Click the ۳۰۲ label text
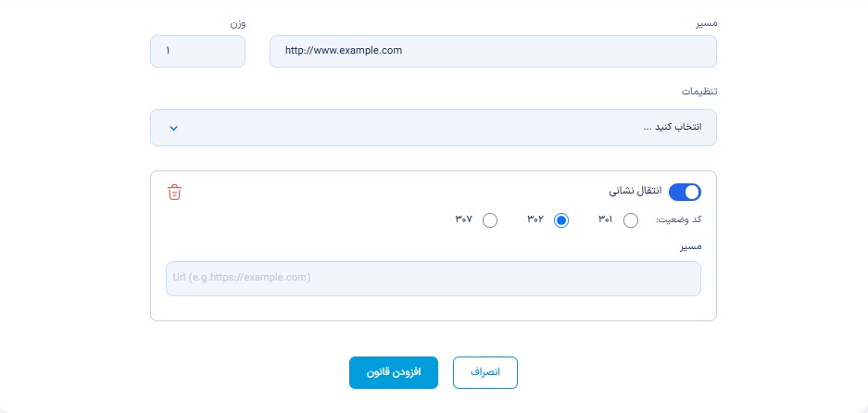The width and height of the screenshot is (868, 413). [535, 219]
